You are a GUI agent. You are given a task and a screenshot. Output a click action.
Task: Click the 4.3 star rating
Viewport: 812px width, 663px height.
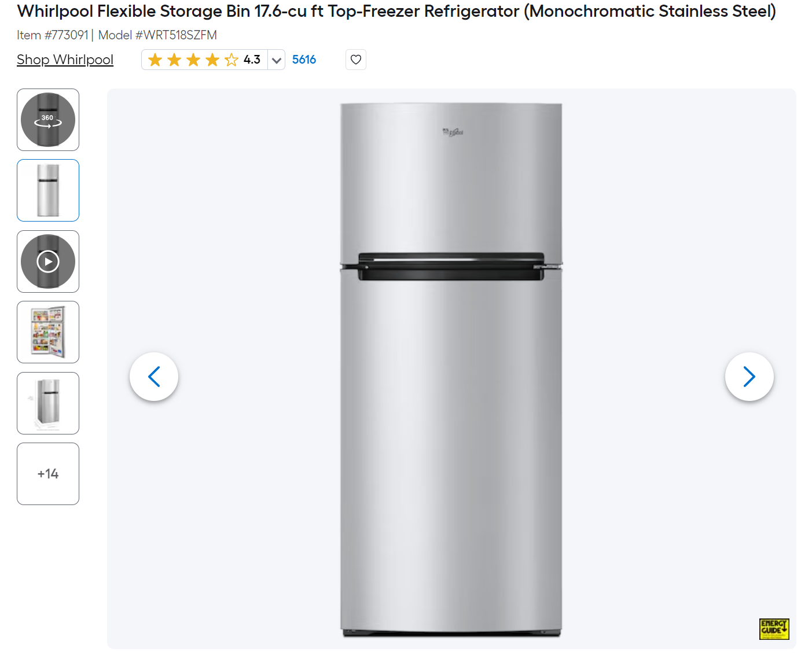[252, 60]
